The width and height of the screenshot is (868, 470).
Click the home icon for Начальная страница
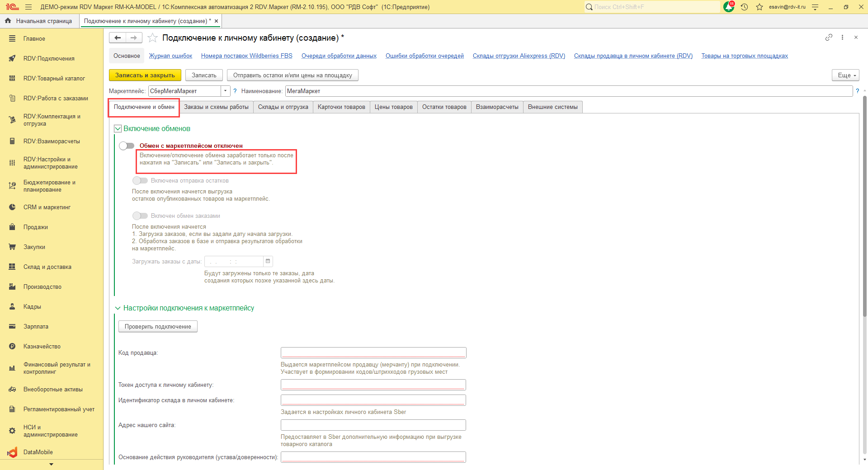tap(8, 21)
